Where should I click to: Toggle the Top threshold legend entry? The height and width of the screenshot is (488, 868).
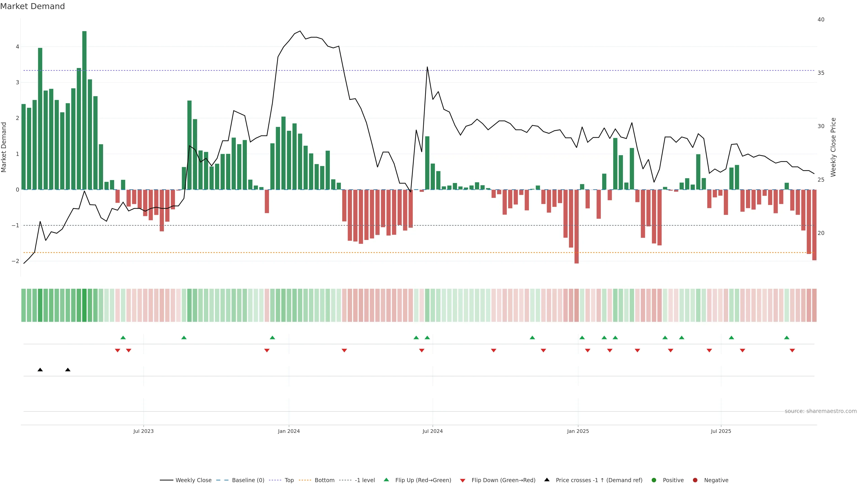coord(289,480)
